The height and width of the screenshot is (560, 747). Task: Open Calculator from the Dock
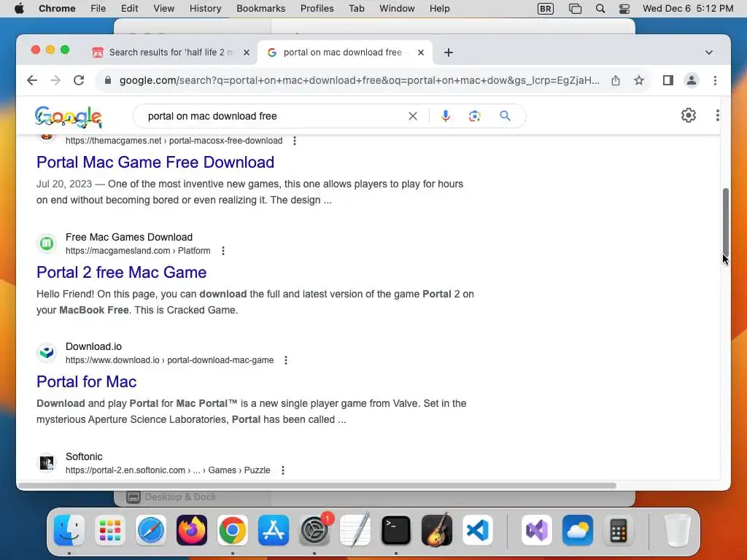tap(619, 530)
